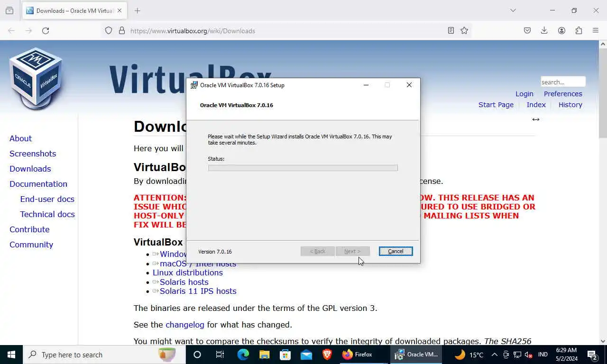Open Microsoft Store from taskbar
The image size is (607, 364).
tap(285, 355)
